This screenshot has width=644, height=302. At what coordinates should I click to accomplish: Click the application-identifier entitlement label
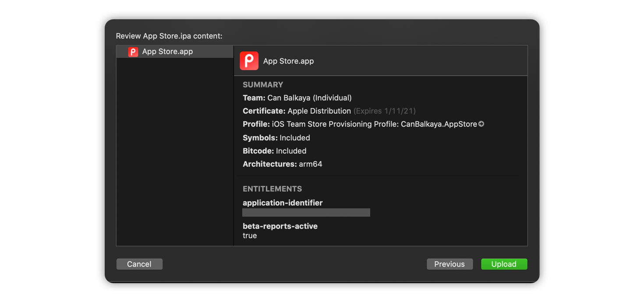pyautogui.click(x=283, y=203)
